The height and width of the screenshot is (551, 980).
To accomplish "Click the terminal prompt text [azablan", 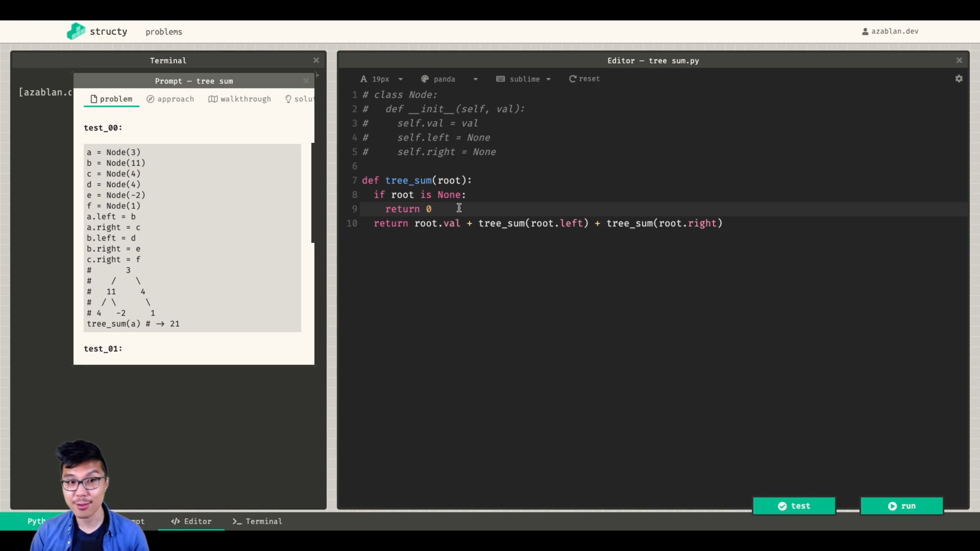I will (x=45, y=93).
